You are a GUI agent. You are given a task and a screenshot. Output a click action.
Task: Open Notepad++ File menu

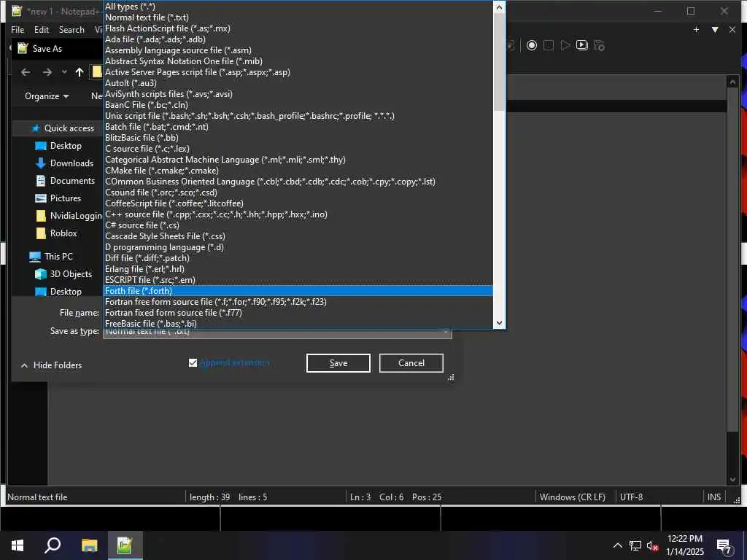pyautogui.click(x=18, y=29)
